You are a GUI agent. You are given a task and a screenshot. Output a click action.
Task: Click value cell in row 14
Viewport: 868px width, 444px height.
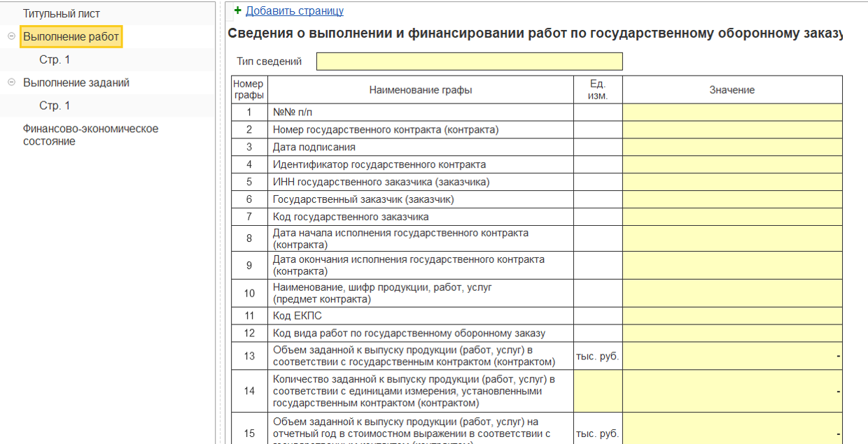tap(732, 391)
